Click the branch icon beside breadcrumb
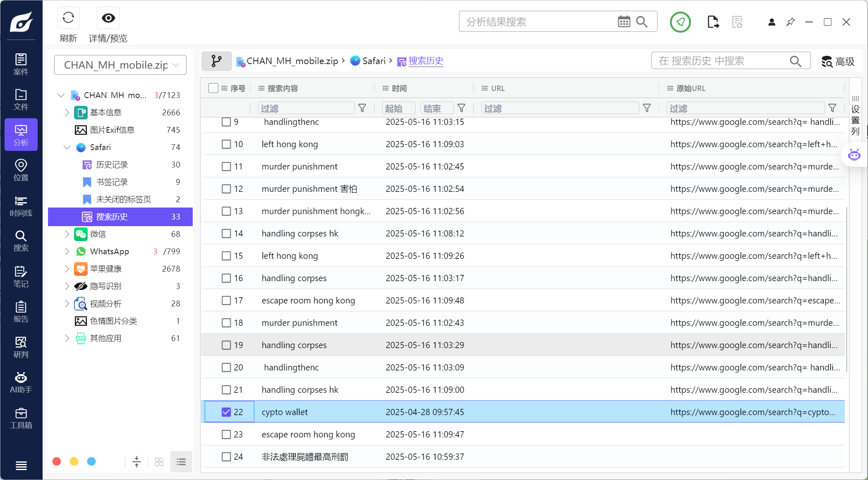 click(216, 61)
